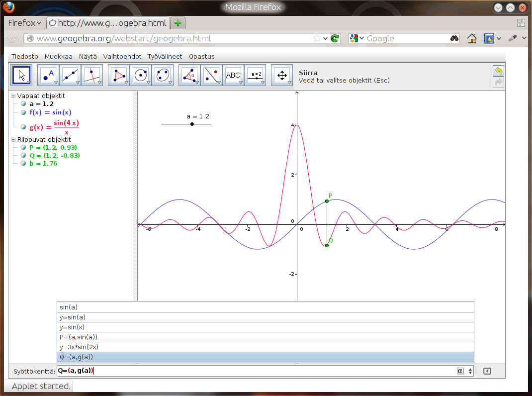
Task: Open the Tiedosto menu
Action: click(x=25, y=56)
